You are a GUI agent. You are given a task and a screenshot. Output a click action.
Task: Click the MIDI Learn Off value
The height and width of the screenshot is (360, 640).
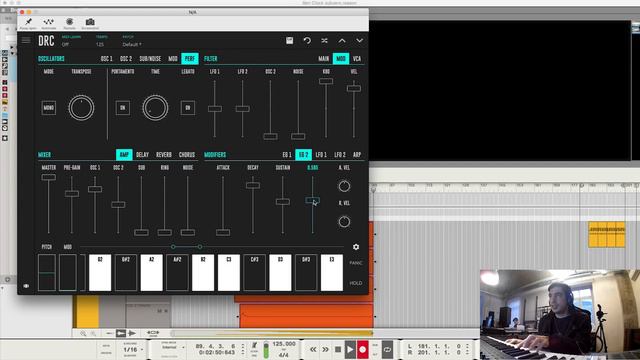coord(65,44)
